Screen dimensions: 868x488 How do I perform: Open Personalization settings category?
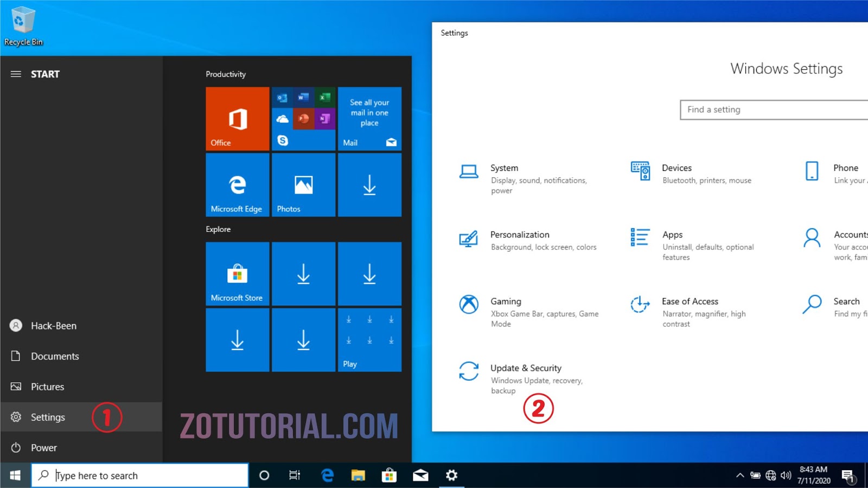pos(529,240)
